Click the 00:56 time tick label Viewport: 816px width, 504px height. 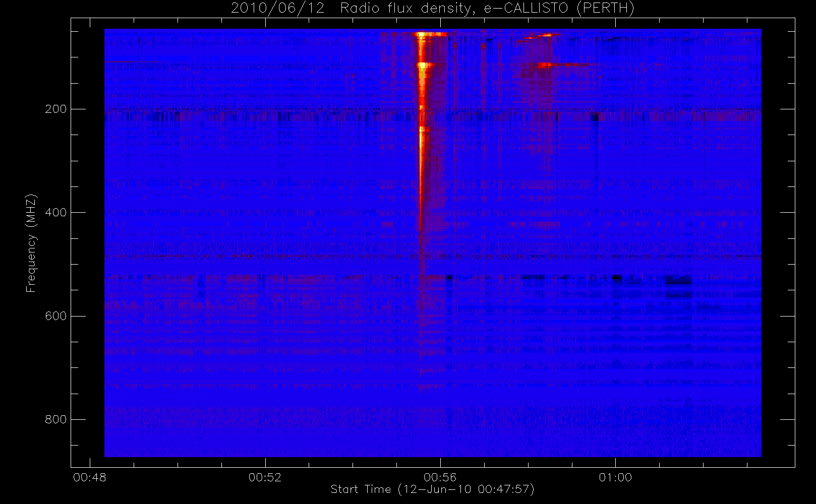click(x=440, y=477)
